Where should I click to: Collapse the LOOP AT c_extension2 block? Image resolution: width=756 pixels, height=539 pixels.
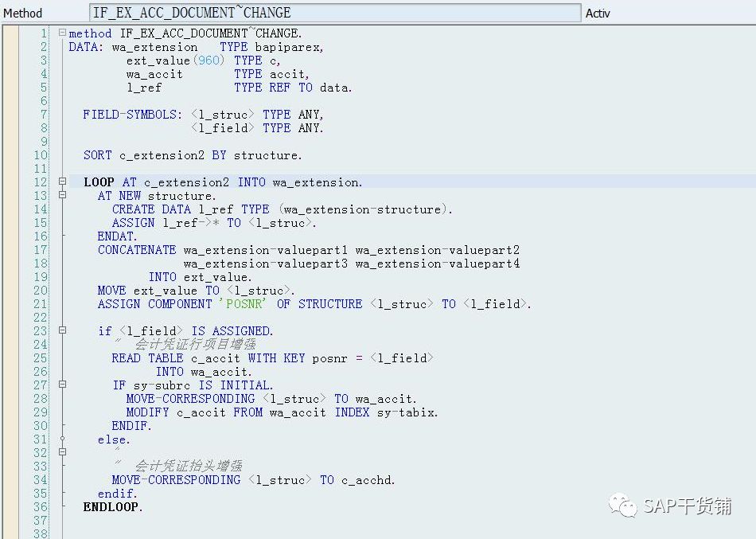[61, 182]
